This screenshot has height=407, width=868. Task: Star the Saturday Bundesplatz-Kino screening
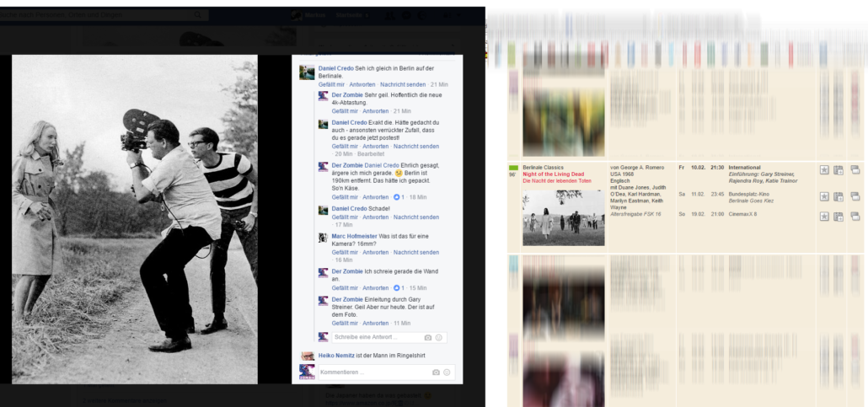[x=824, y=196]
